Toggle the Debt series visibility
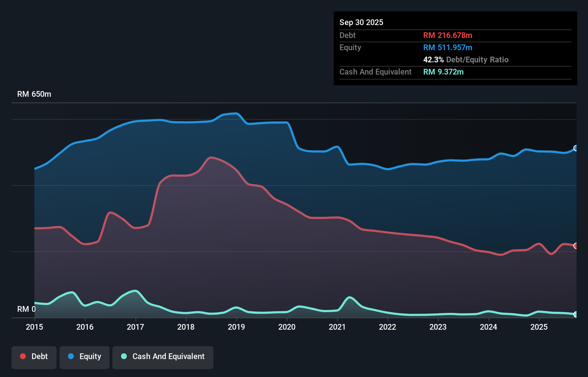The height and width of the screenshot is (377, 588). click(34, 356)
